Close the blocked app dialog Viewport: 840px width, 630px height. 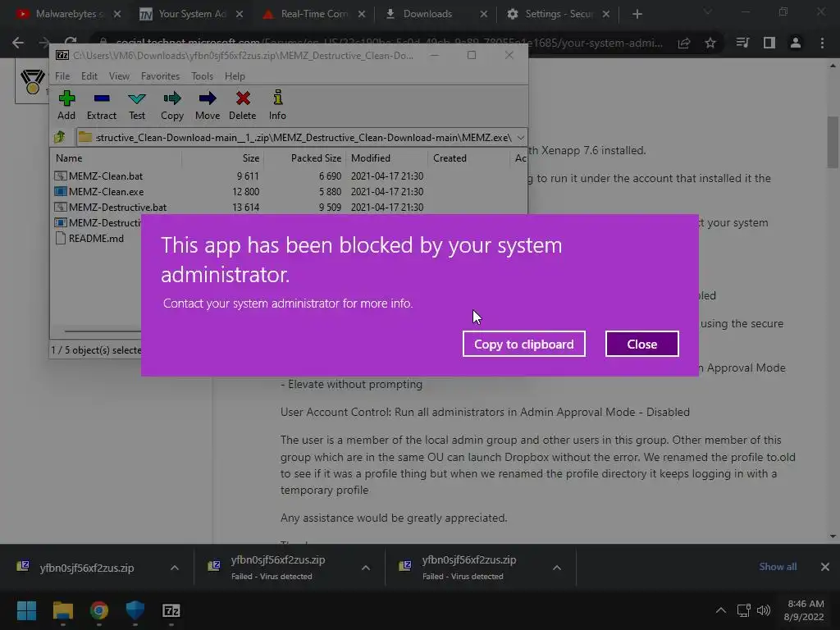click(x=641, y=344)
